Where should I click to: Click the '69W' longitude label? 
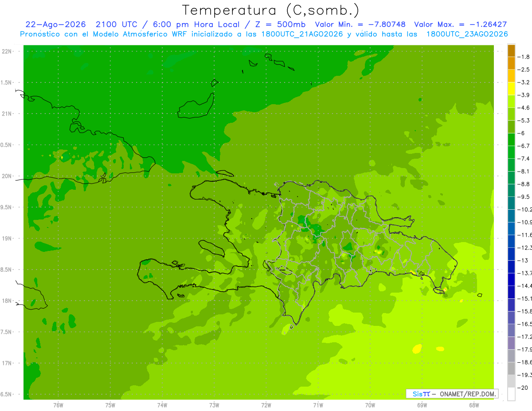[x=422, y=405]
